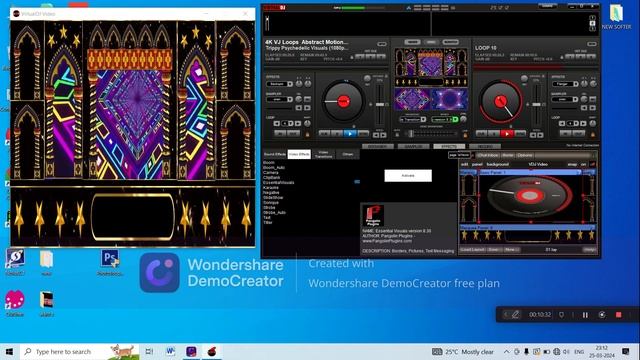
Task: Open video effect dropdown with green arrow
Action: (x=455, y=119)
